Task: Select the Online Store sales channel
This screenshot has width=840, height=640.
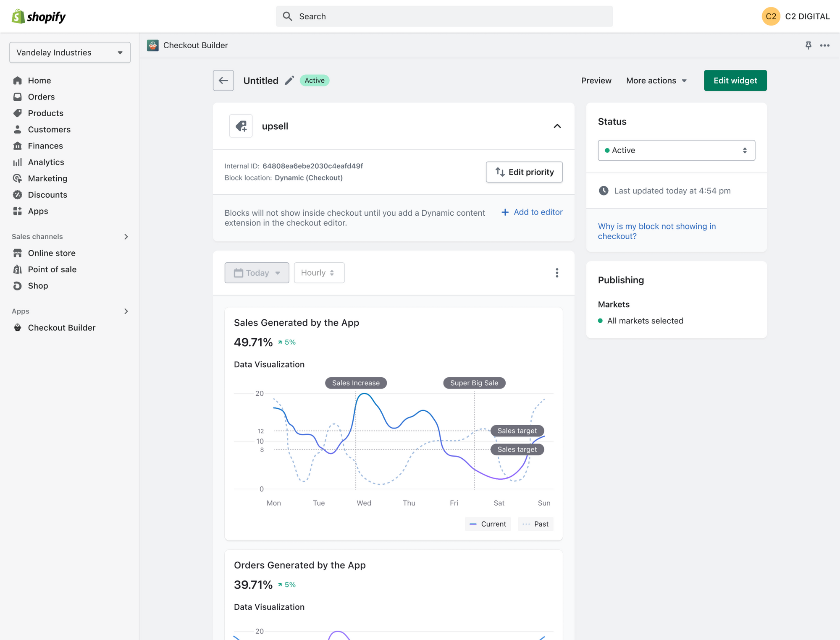Action: click(x=51, y=253)
